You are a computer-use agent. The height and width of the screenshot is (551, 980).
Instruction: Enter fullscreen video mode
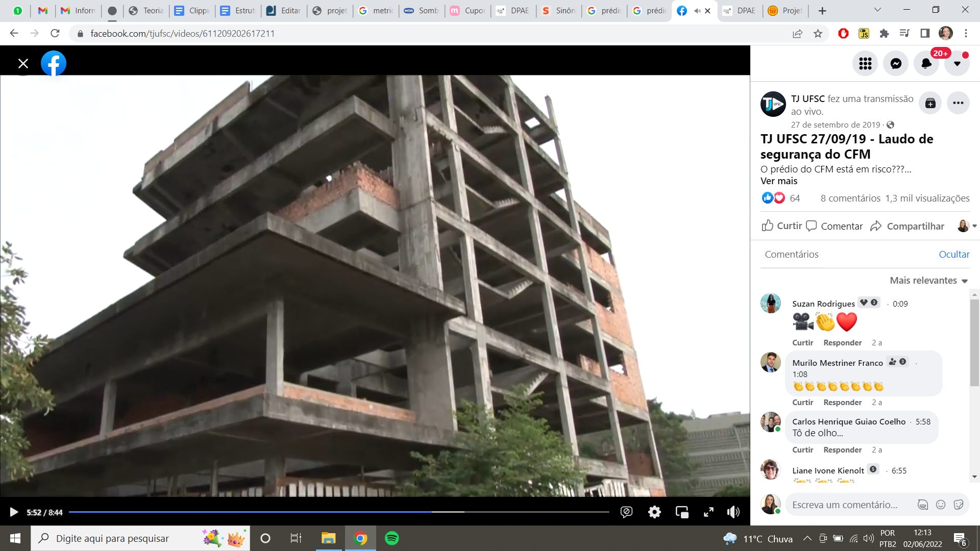[708, 512]
